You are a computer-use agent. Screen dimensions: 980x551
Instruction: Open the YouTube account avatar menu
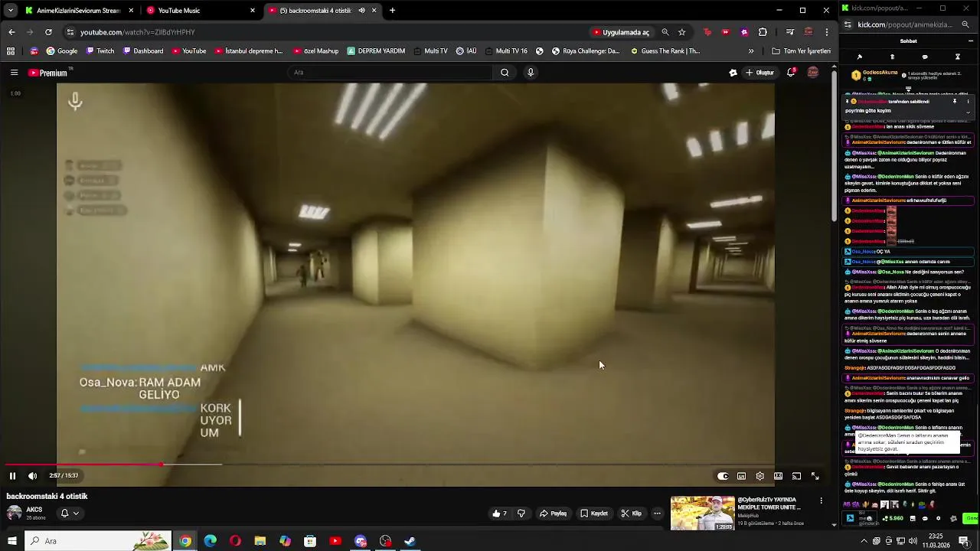813,73
